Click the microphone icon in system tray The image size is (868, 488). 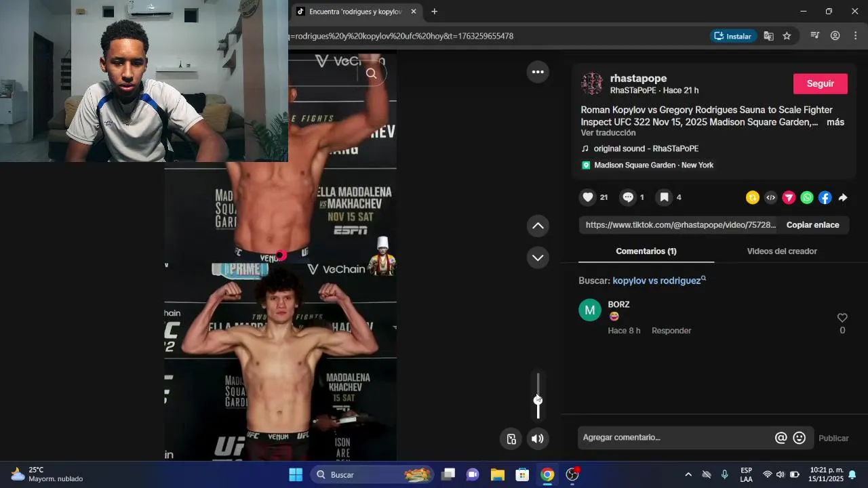725,474
